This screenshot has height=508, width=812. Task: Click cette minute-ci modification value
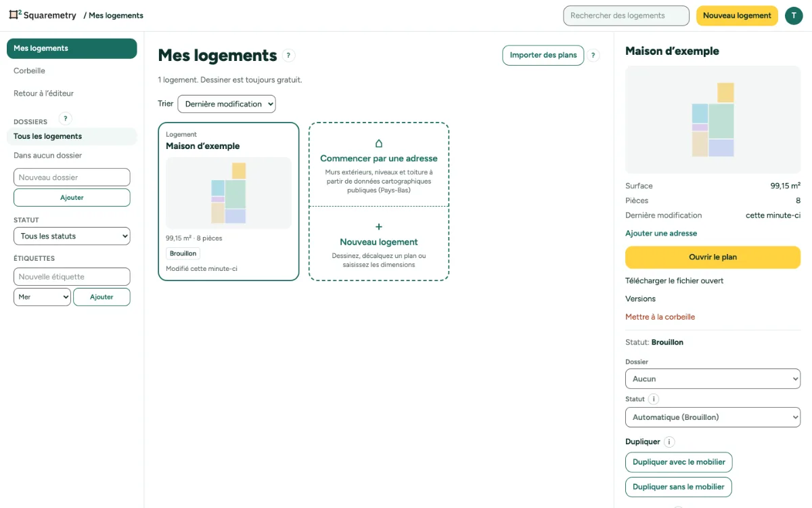click(773, 215)
